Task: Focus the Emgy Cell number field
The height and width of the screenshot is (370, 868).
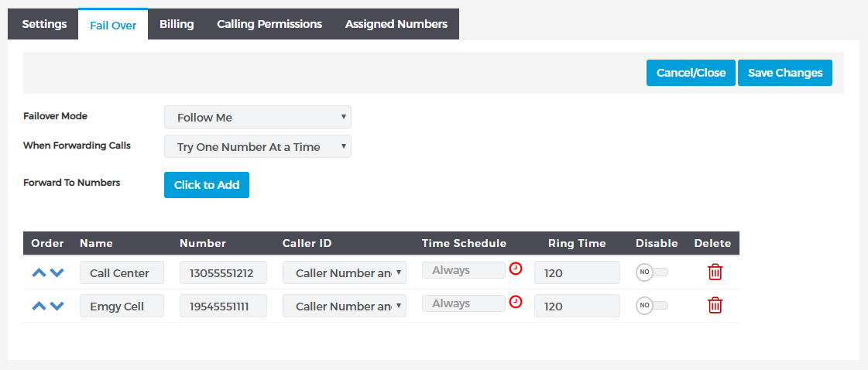Action: [x=223, y=306]
